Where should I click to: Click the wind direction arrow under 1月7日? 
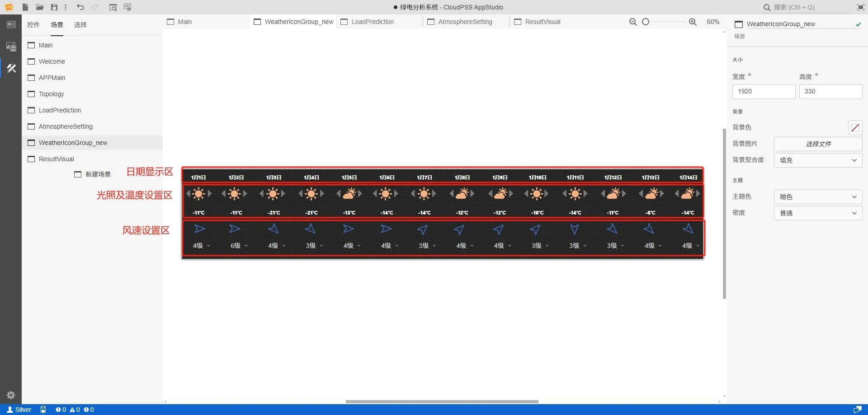[x=423, y=229]
